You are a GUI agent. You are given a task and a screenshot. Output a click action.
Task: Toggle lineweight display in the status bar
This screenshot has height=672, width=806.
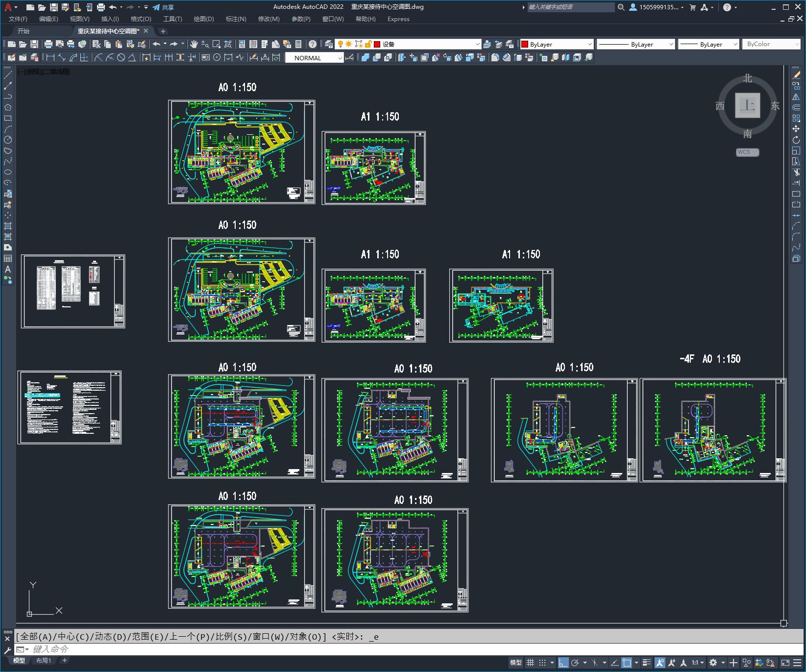tap(647, 663)
